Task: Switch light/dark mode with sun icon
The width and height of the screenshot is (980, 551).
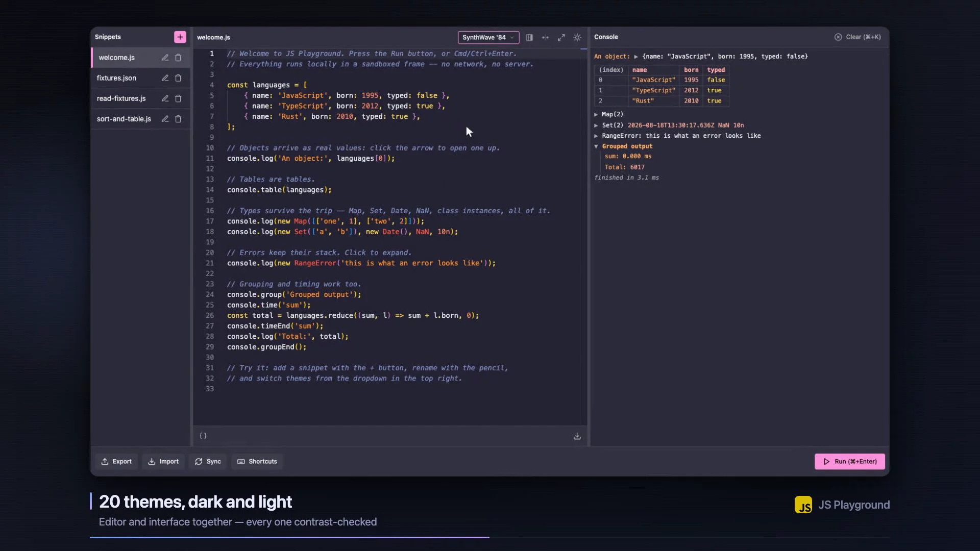Action: pyautogui.click(x=577, y=37)
